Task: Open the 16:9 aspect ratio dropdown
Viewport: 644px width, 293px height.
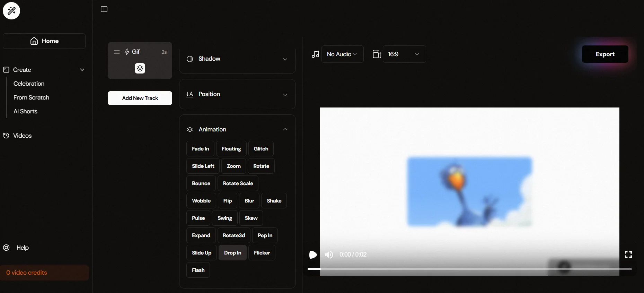Action: pyautogui.click(x=404, y=54)
